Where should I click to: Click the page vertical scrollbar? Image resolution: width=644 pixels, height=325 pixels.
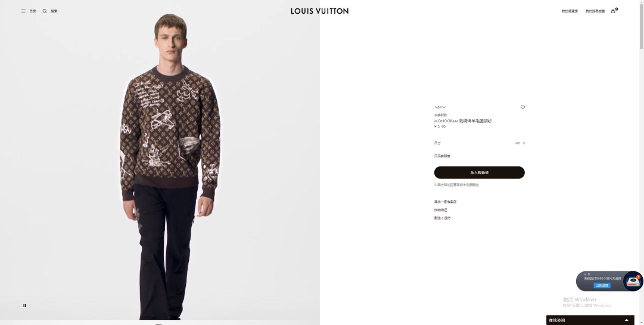(x=641, y=162)
